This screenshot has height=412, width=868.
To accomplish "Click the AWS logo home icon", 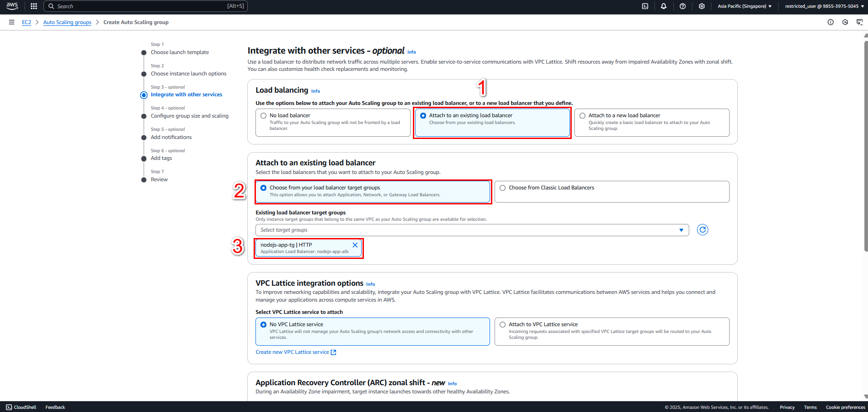I will coord(12,6).
